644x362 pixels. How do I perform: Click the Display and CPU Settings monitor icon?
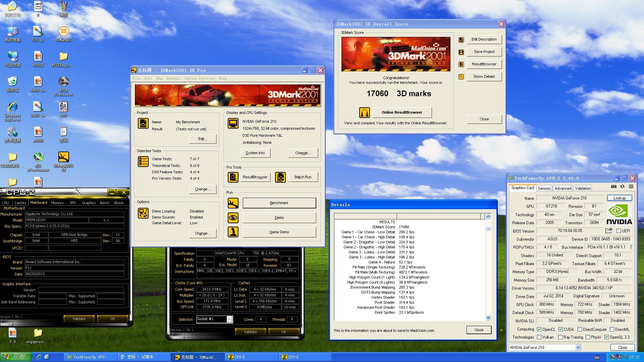(x=233, y=123)
